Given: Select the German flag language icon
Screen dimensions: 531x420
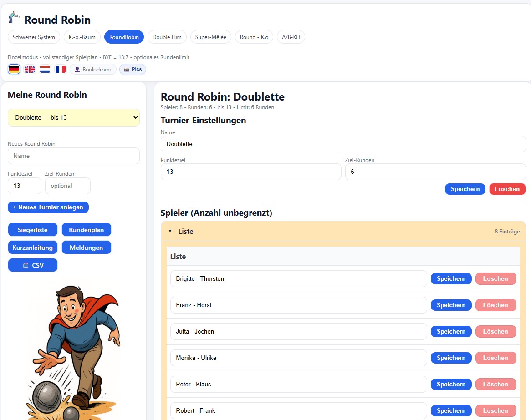Looking at the screenshot, I should tap(14, 69).
